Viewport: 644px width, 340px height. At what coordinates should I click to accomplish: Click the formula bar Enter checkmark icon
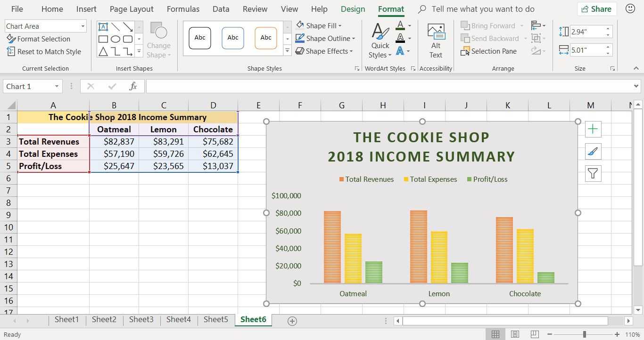(112, 86)
